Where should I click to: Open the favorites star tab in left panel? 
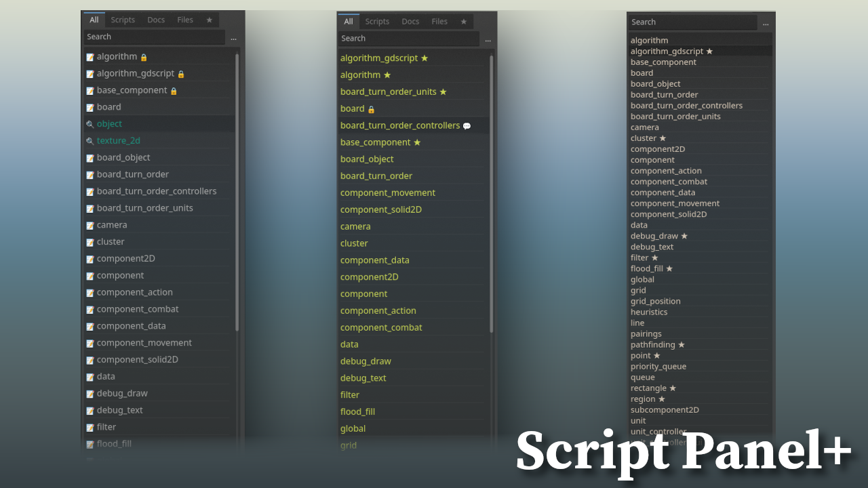pyautogui.click(x=210, y=20)
